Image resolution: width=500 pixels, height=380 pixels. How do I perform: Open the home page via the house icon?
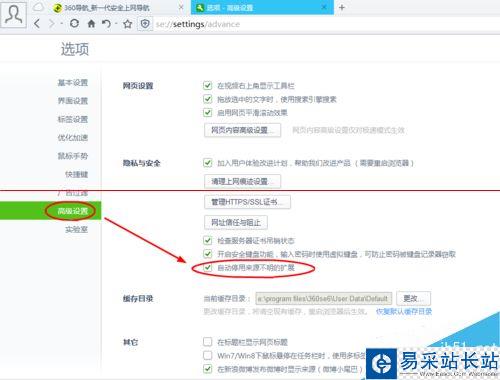[91, 23]
